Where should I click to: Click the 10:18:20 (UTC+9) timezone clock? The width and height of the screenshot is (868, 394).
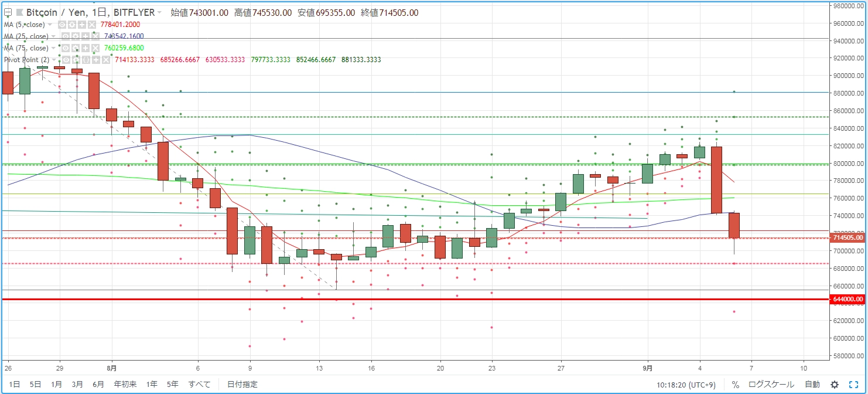[x=685, y=385]
